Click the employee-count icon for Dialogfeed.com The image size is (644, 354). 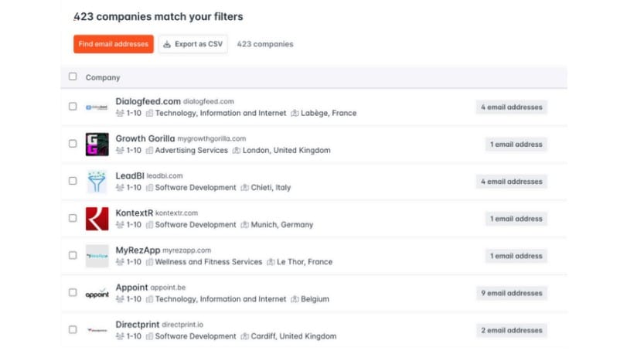(120, 113)
